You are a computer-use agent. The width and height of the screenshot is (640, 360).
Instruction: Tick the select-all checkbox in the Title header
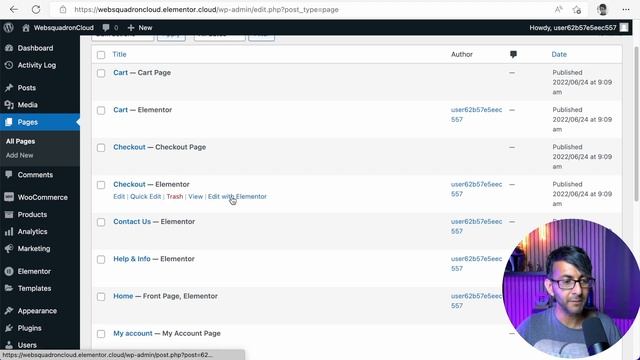(101, 55)
